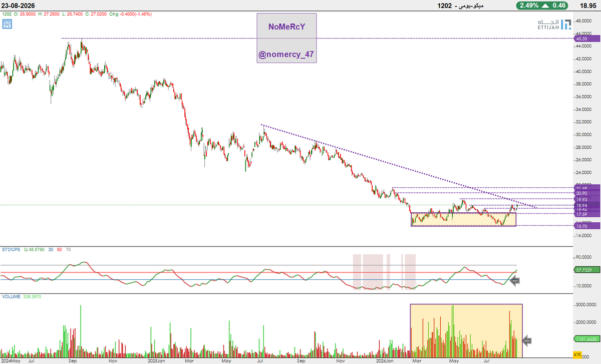Click the x1K volume scale badge
Image resolution: width=601 pixels, height=364 pixels.
(x=577, y=354)
